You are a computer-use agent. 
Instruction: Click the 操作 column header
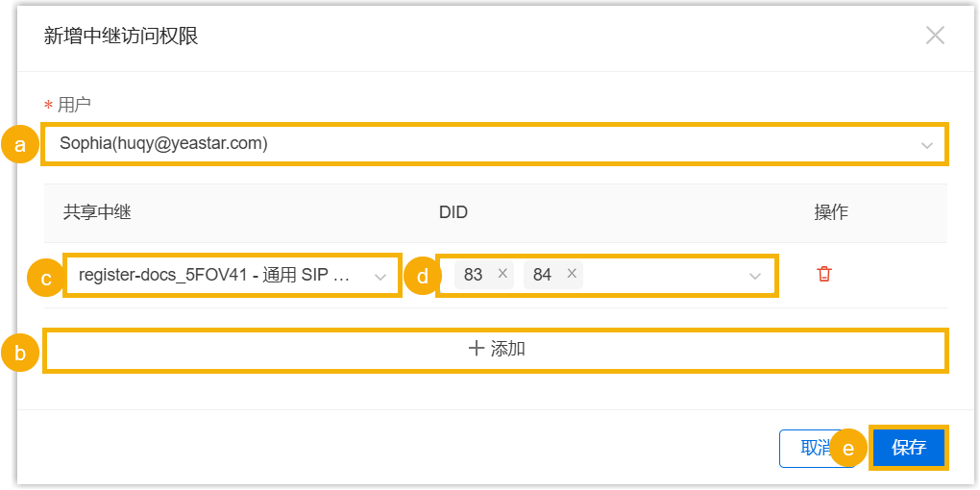831,212
